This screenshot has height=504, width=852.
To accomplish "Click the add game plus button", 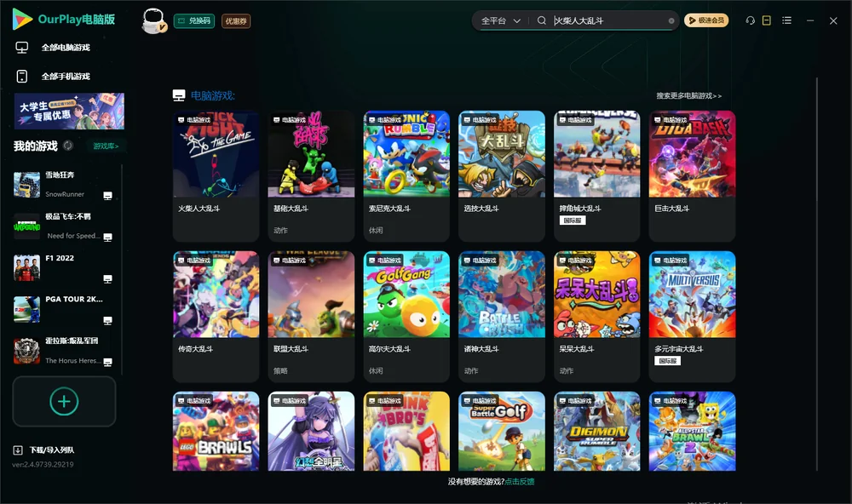I will tap(64, 401).
